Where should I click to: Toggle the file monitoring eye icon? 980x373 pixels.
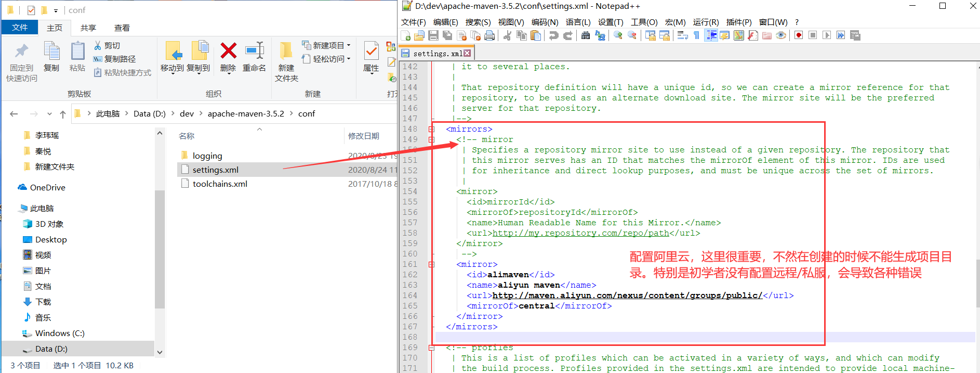780,35
